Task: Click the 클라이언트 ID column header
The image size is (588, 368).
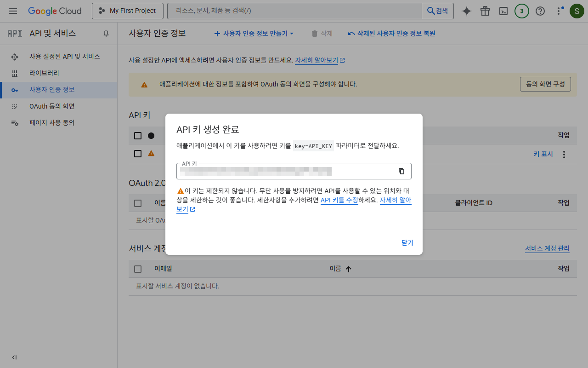Action: [474, 203]
